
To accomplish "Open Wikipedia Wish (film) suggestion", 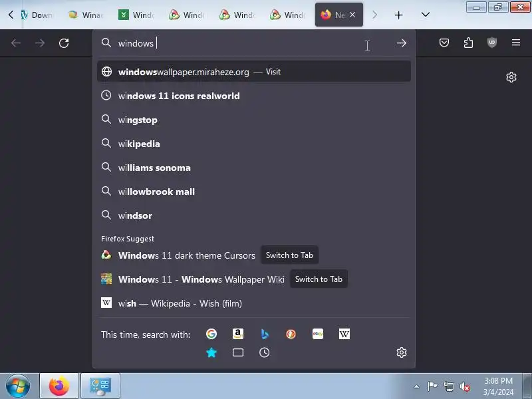I will (x=254, y=303).
